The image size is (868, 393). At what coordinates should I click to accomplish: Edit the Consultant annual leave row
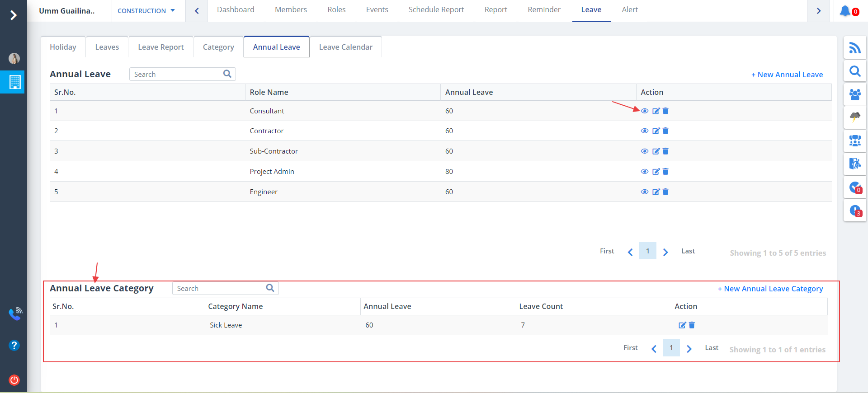tap(656, 111)
